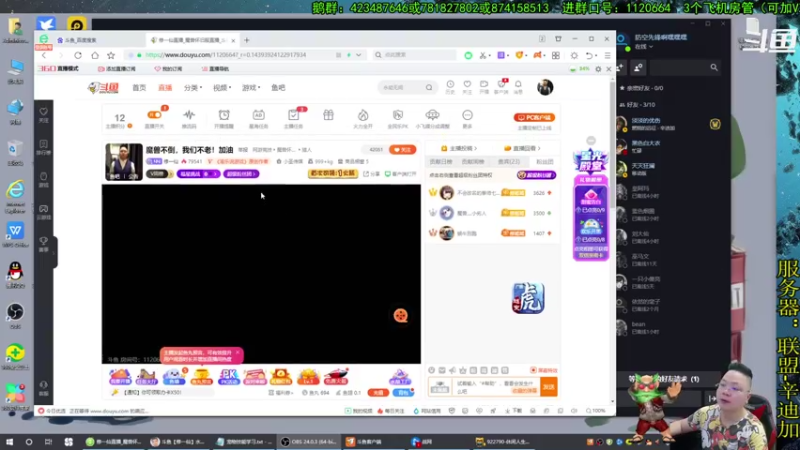Switch to the 贡献日榜 tab
Image resolution: width=800 pixels, height=450 pixels.
pyautogui.click(x=441, y=162)
